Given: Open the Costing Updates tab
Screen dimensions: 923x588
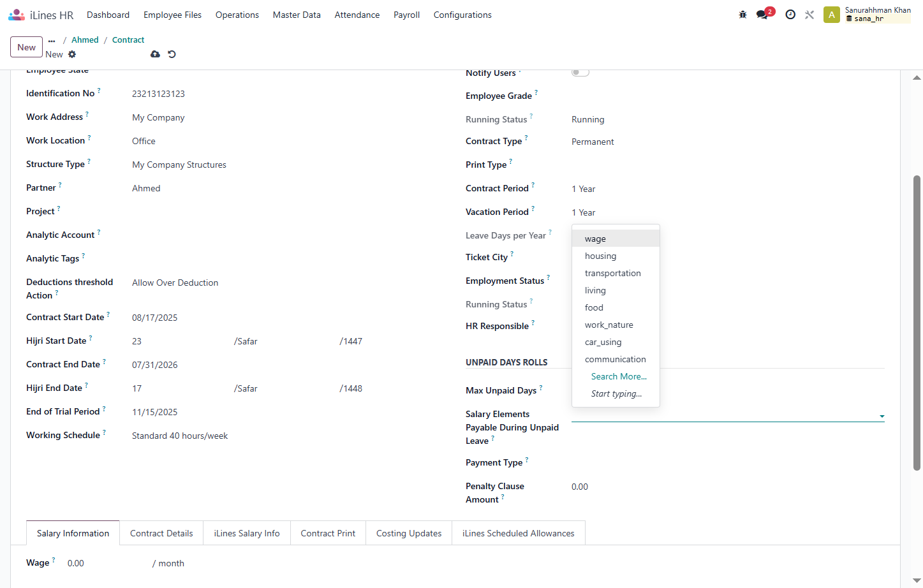Looking at the screenshot, I should tap(409, 533).
